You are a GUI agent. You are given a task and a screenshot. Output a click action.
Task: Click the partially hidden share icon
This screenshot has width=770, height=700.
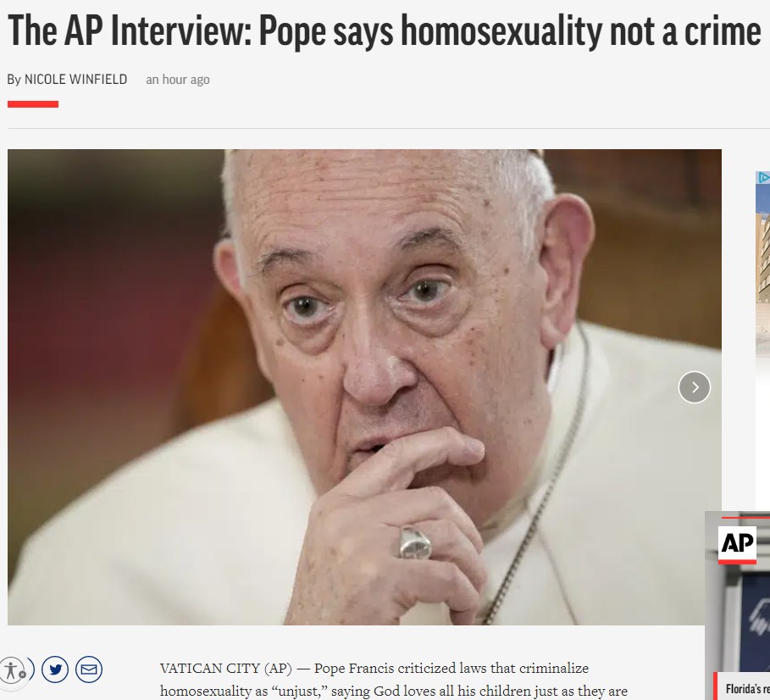pyautogui.click(x=30, y=669)
